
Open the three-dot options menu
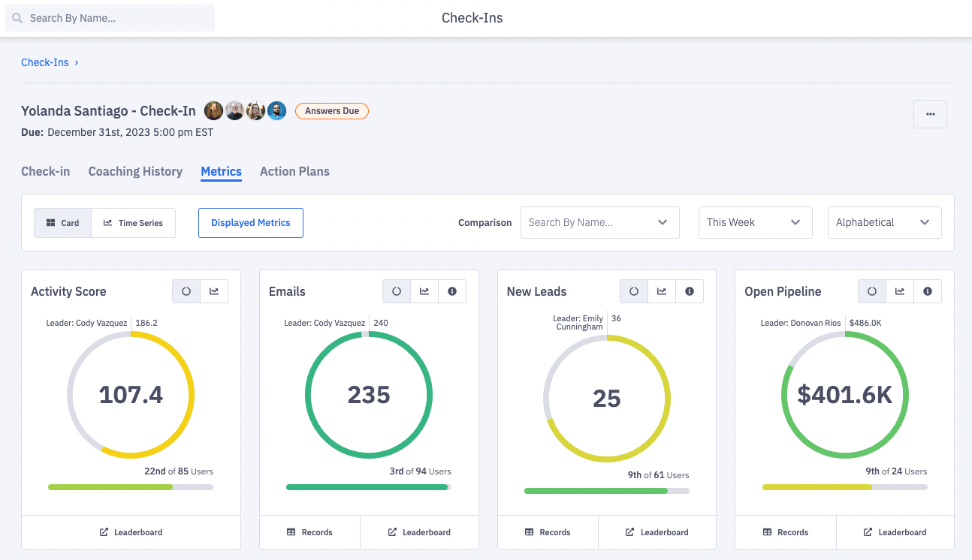(930, 114)
